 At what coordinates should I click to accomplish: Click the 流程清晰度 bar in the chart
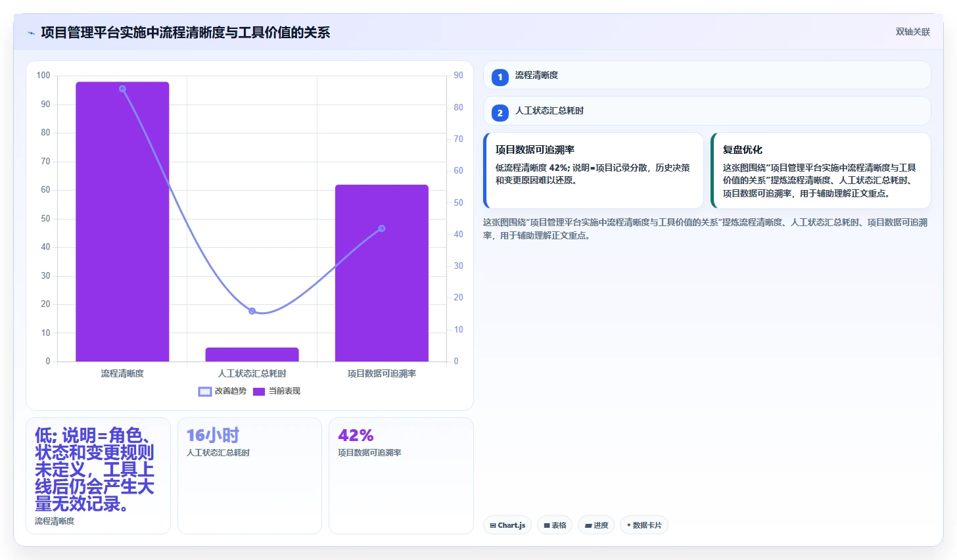[x=122, y=222]
